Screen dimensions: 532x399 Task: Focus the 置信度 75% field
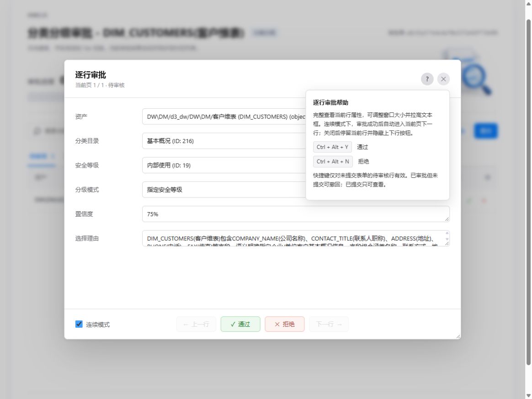point(296,214)
